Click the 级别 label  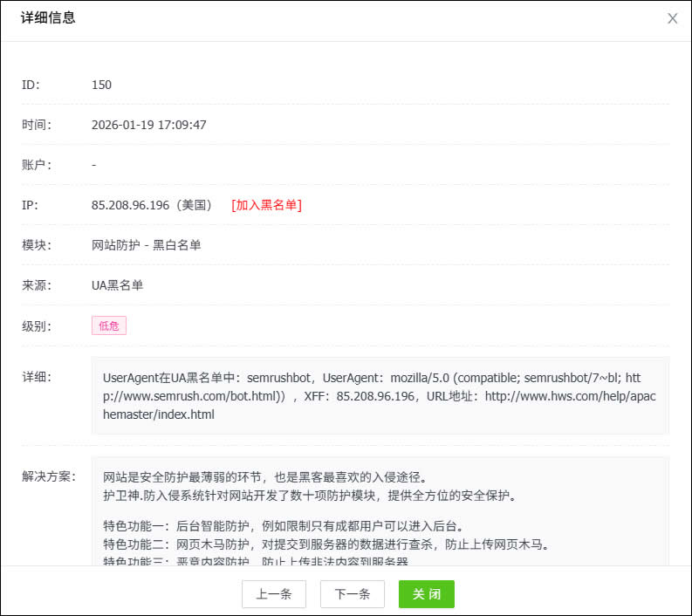[37, 326]
